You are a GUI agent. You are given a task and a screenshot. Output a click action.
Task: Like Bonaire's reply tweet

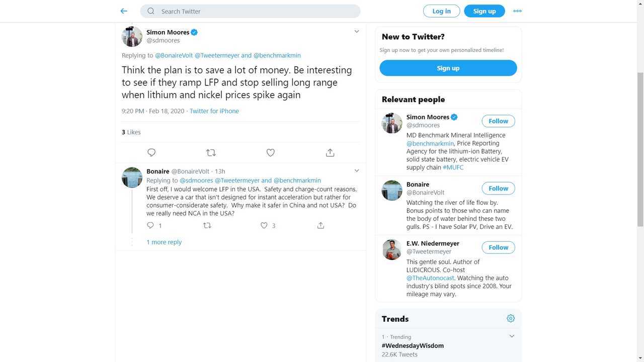tap(264, 226)
